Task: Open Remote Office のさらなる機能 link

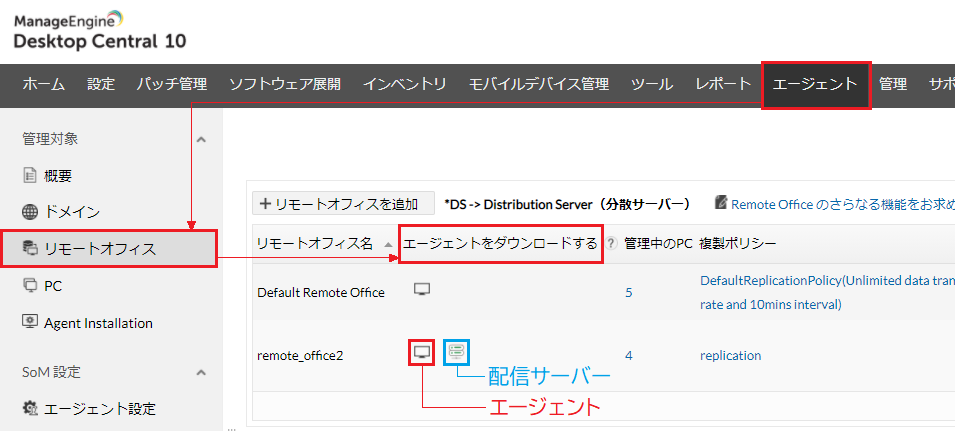Action: coord(842,205)
